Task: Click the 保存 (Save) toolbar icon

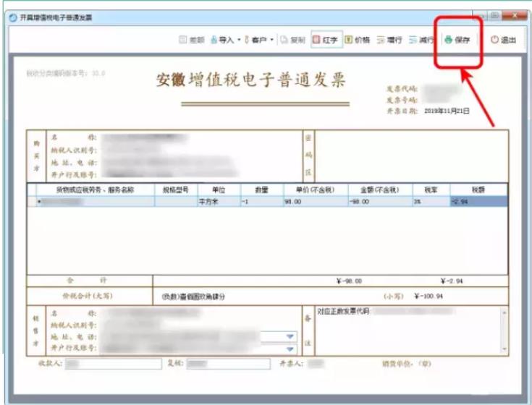Action: tap(457, 40)
